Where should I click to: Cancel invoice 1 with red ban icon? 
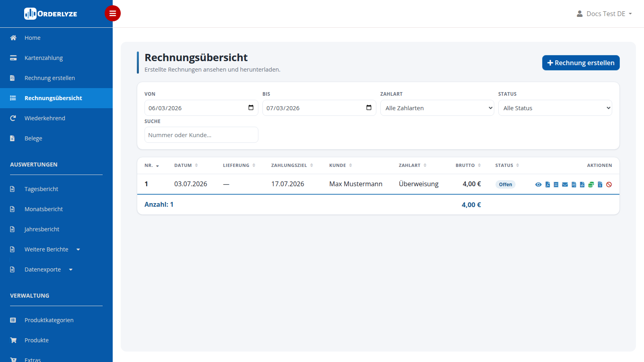coord(609,184)
